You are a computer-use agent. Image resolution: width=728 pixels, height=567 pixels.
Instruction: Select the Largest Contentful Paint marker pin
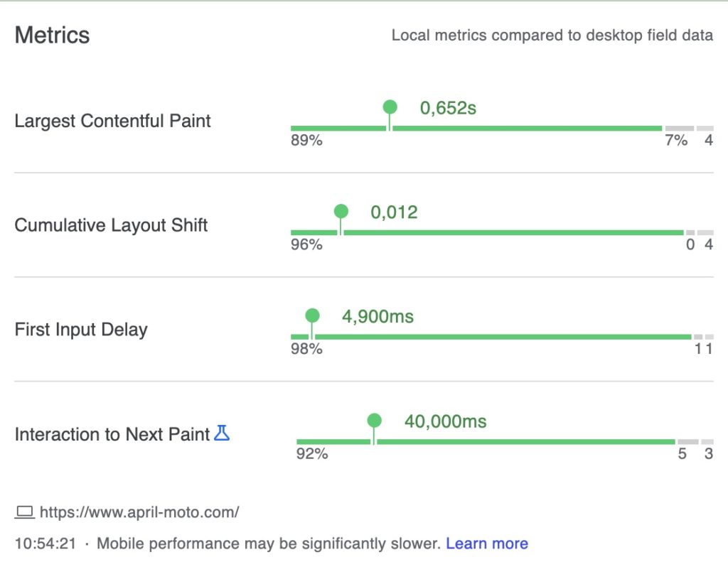pyautogui.click(x=390, y=107)
